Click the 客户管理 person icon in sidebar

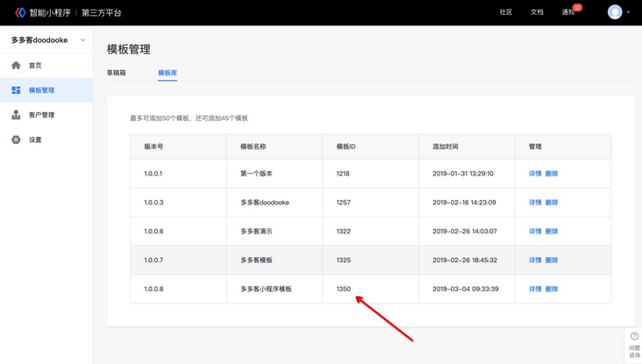16,115
